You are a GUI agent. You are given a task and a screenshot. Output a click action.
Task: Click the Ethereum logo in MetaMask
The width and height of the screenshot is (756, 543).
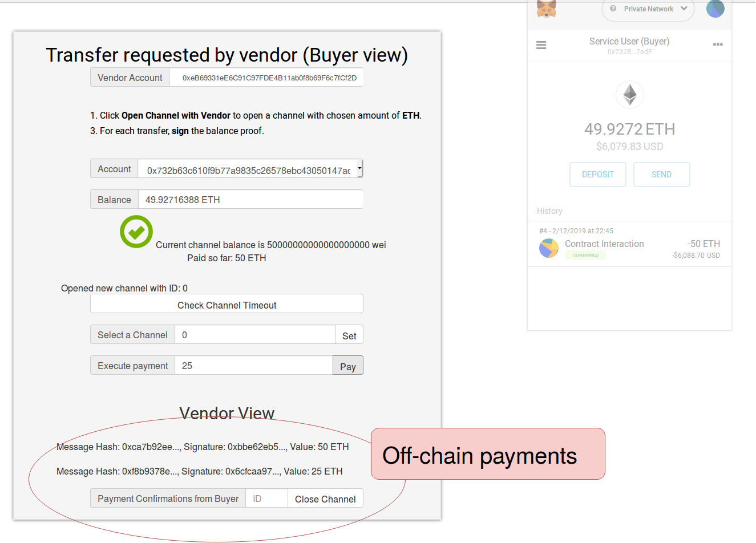(630, 95)
